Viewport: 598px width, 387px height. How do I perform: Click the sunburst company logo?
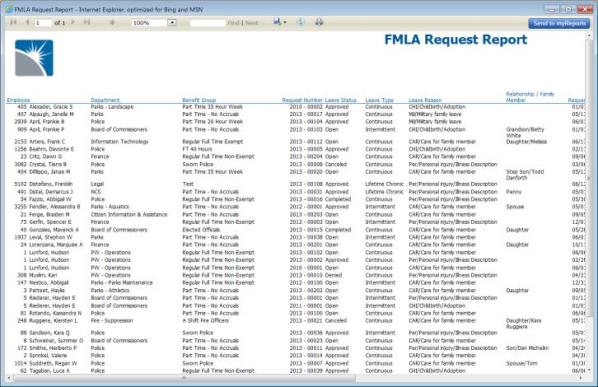click(34, 58)
